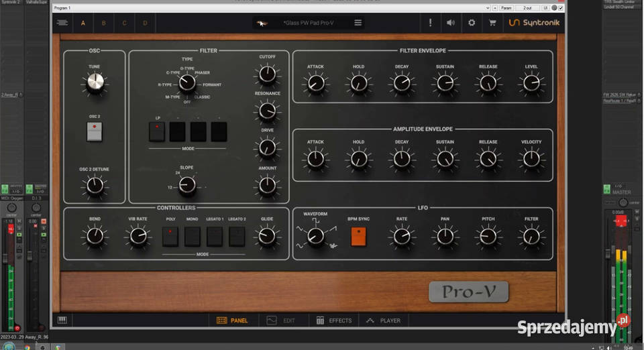Enable Legato 1 mode button
644x350 pixels.
(215, 237)
